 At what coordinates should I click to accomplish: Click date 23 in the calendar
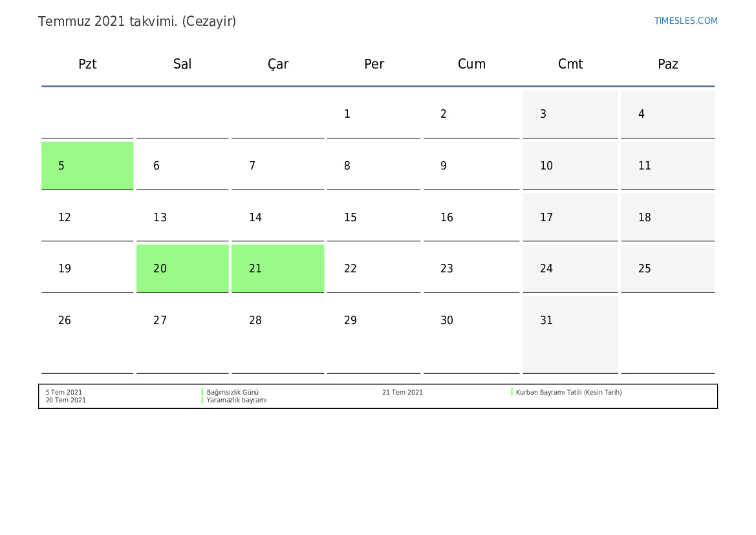471,268
